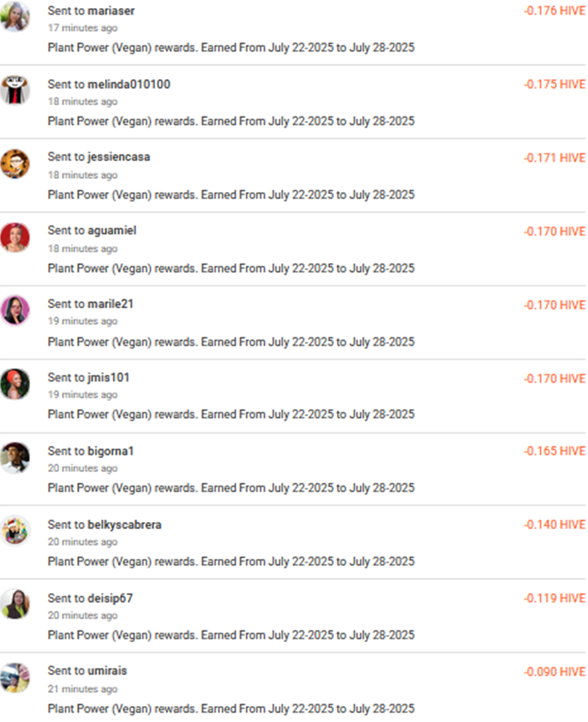Click jmis101's profile avatar
This screenshot has height=722, width=588.
coord(15,384)
